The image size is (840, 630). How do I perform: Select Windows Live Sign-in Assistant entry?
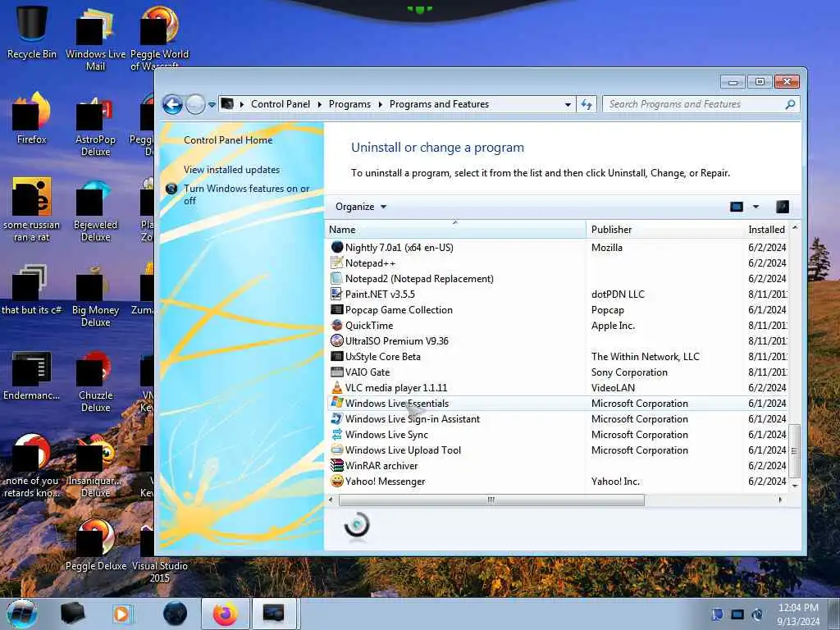[557, 419]
